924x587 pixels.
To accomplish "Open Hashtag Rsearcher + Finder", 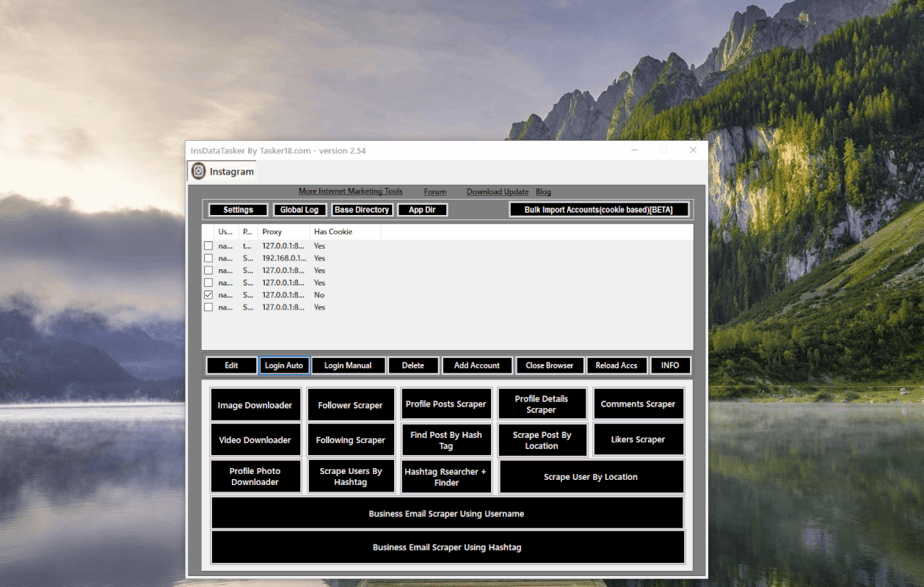I will tap(446, 477).
